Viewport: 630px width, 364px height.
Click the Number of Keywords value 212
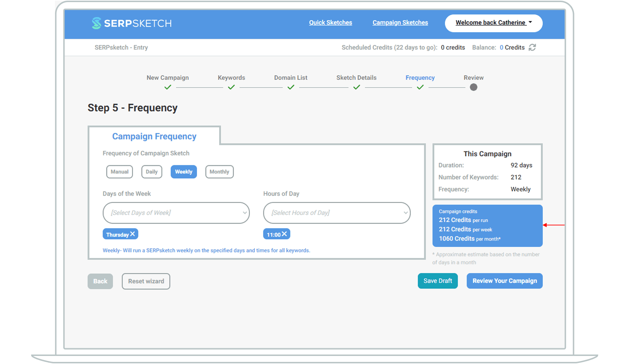pyautogui.click(x=516, y=177)
